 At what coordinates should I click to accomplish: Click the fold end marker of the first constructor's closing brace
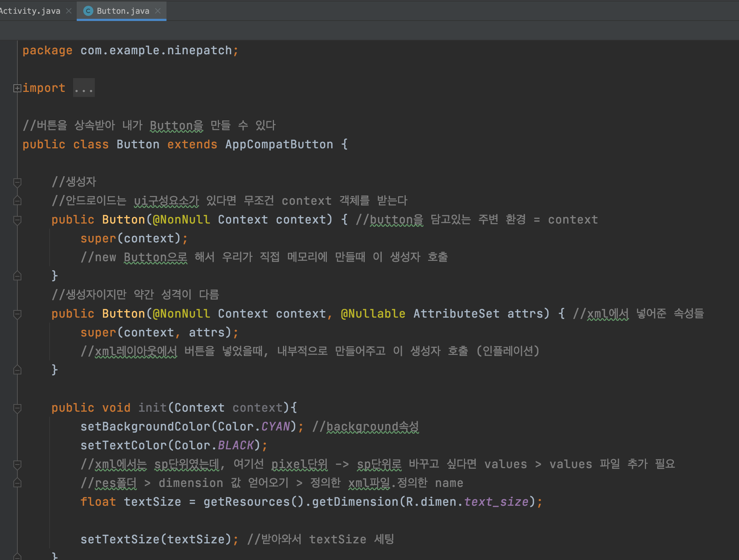pos(17,276)
